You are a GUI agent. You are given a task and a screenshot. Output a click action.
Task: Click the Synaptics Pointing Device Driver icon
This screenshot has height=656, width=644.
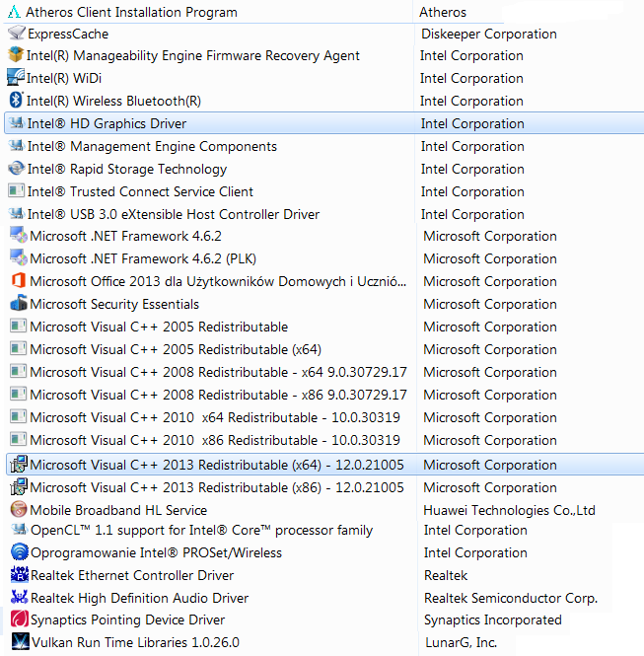tap(18, 620)
